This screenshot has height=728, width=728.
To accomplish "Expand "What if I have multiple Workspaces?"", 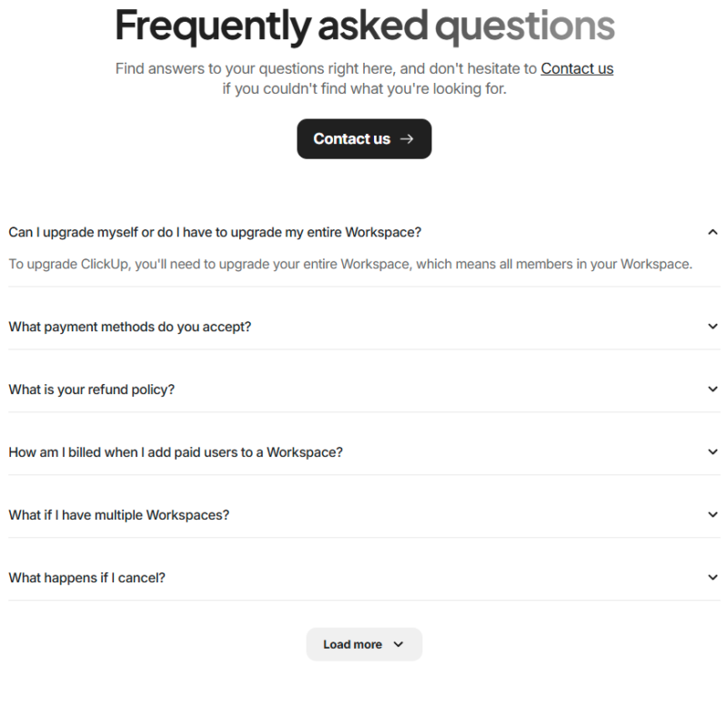I will [x=119, y=515].
